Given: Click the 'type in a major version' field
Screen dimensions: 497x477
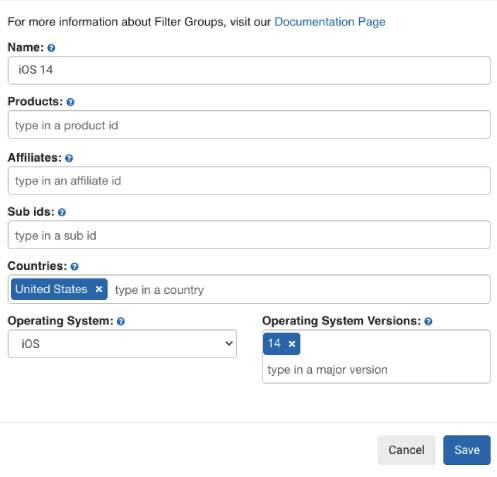Looking at the screenshot, I should pyautogui.click(x=376, y=370).
